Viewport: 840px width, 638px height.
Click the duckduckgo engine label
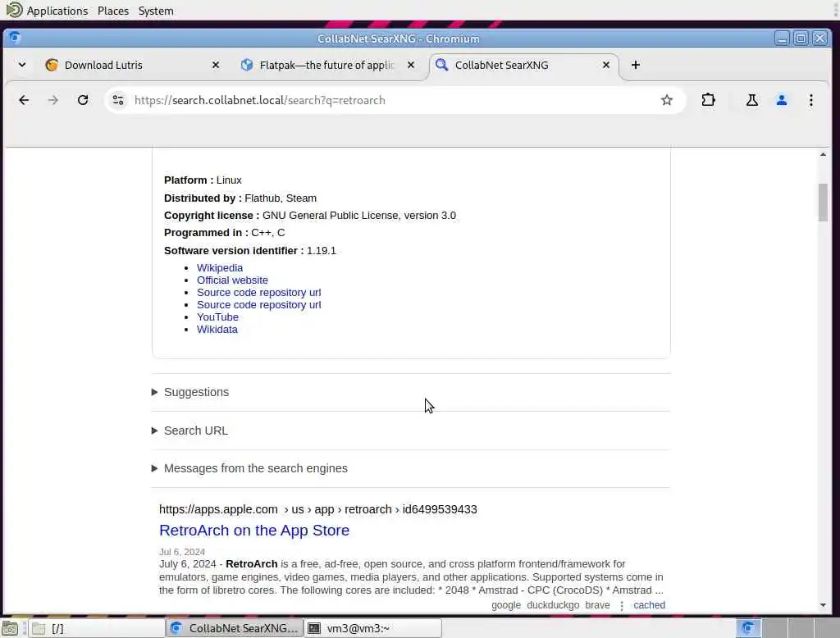coord(553,604)
